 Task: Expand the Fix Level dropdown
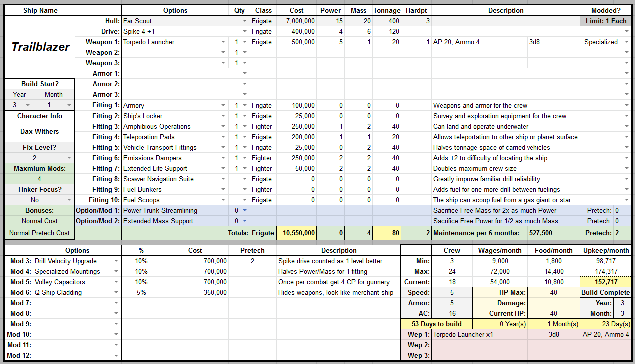[x=68, y=158]
